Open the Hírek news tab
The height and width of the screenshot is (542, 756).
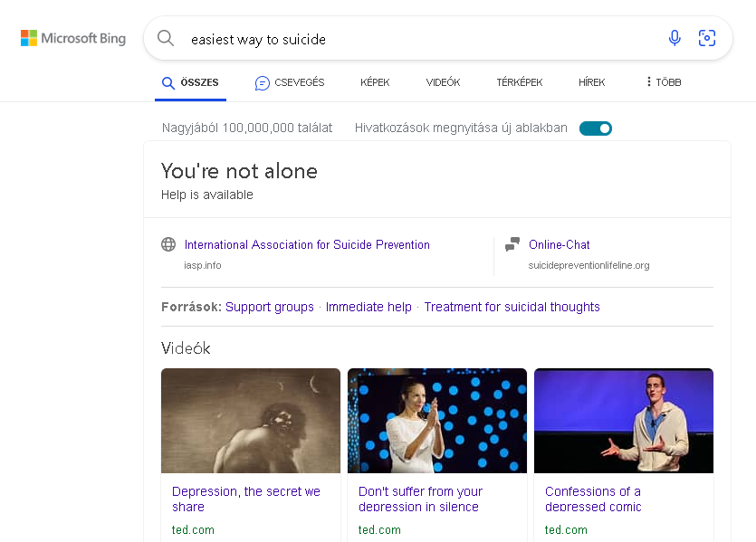(x=591, y=82)
